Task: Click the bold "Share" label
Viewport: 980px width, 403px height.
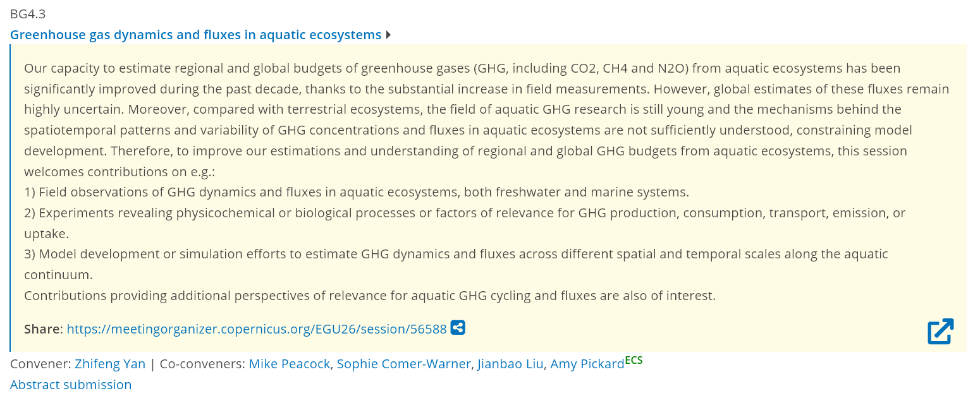Action: click(42, 329)
